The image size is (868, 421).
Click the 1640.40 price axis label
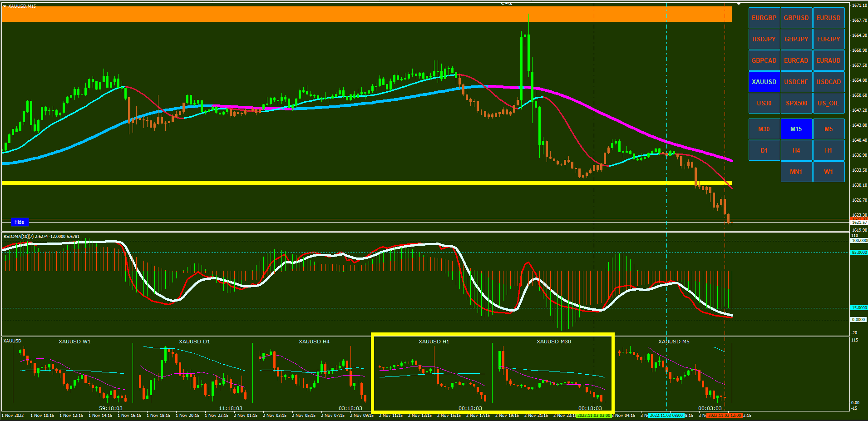859,140
